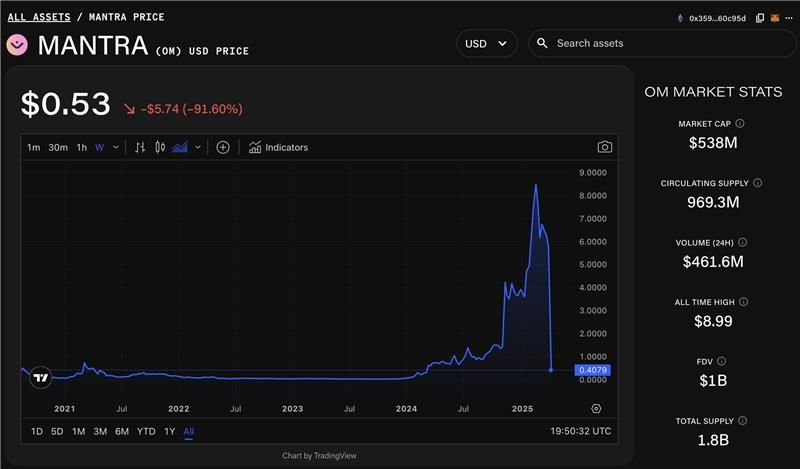Viewport: 800px width, 469px height.
Task: Show info for Market Cap stat
Action: point(739,124)
